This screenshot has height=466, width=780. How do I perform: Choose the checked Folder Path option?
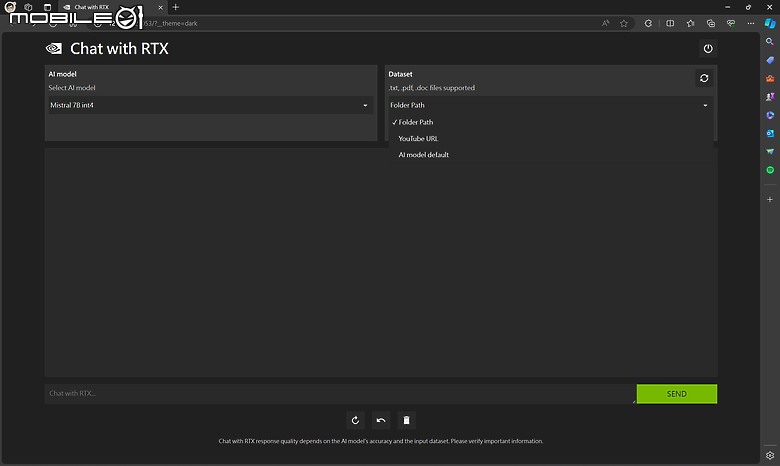point(550,122)
